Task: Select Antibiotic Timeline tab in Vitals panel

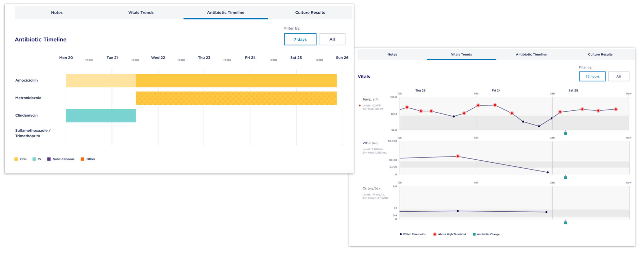Action: click(531, 54)
